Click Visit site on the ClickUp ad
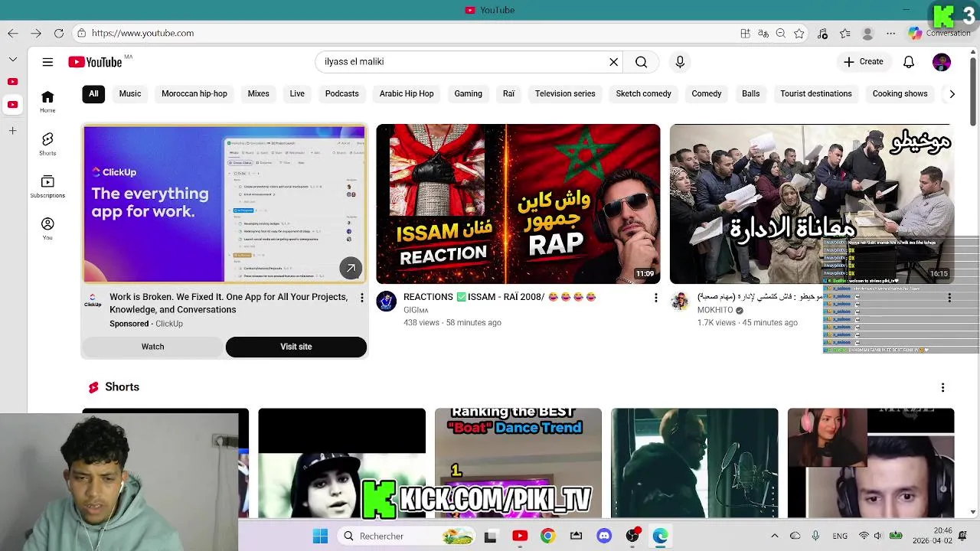The height and width of the screenshot is (551, 980). pos(296,347)
